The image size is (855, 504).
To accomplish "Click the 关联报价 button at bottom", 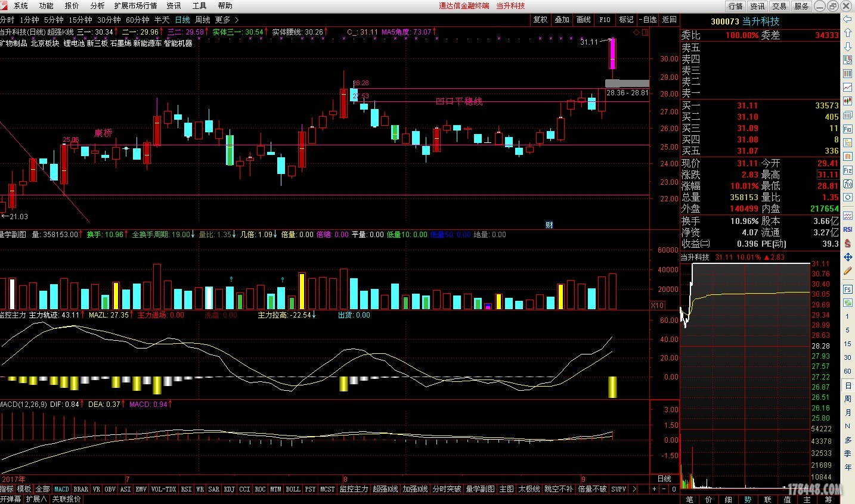I will coord(66,499).
